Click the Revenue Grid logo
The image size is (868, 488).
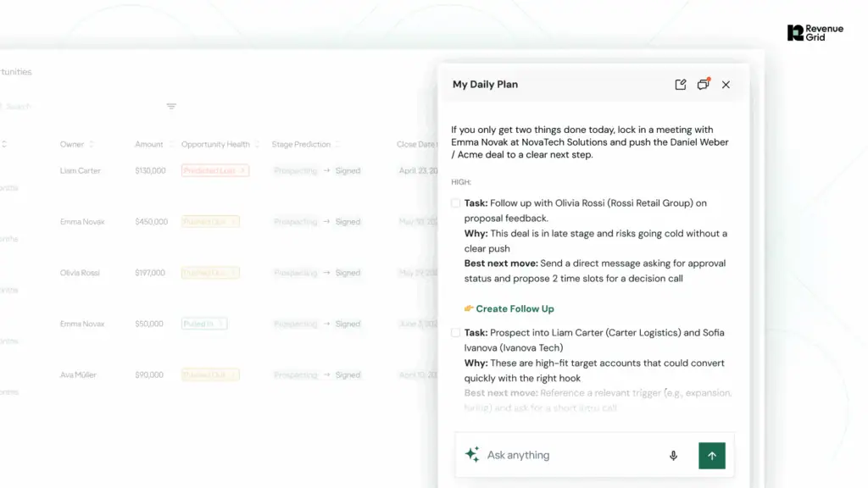click(815, 33)
